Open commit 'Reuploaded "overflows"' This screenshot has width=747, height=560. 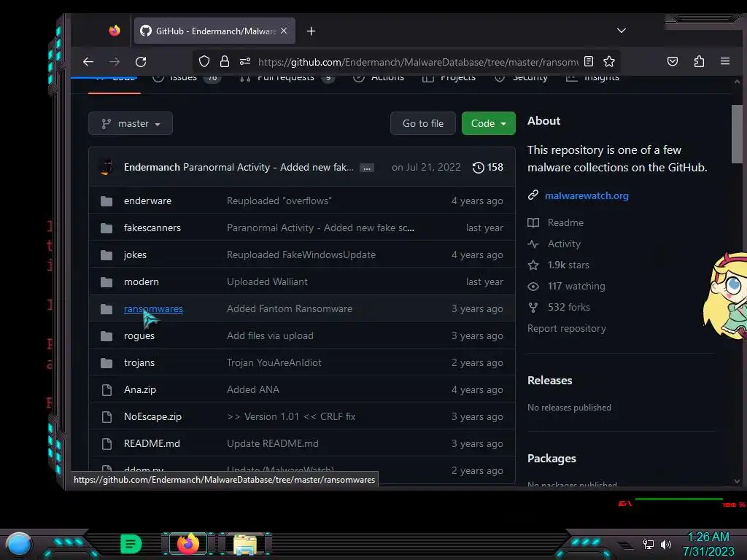279,201
